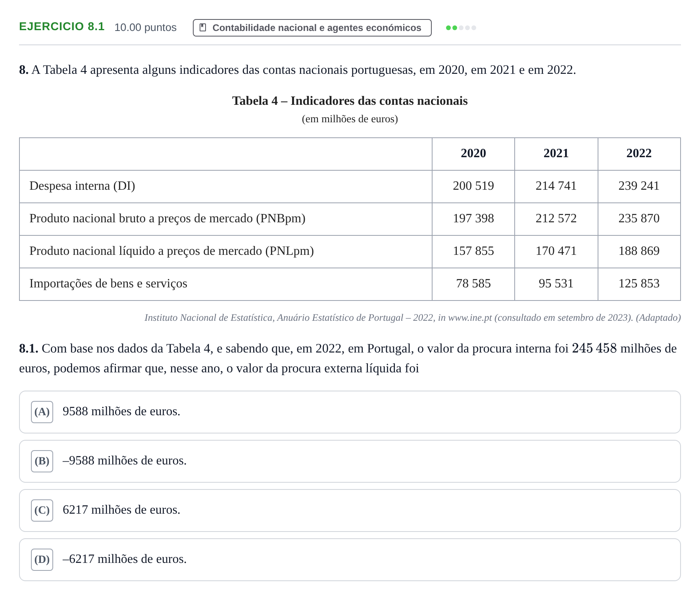Open 'Contabilidade nacional e agentes económicos' tag

coord(312,28)
